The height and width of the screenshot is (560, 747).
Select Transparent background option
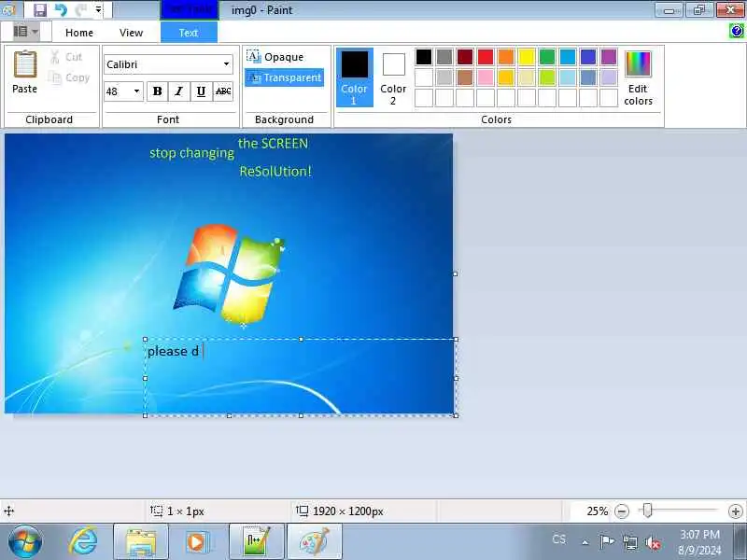point(285,77)
